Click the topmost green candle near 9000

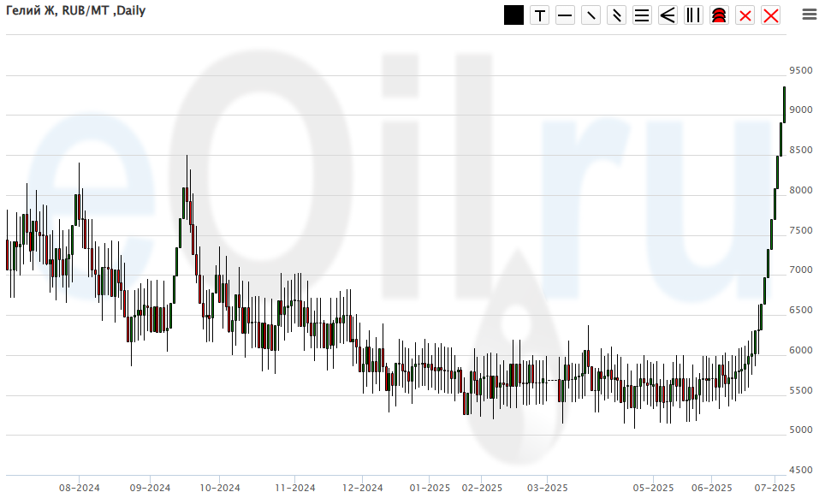coord(784,104)
